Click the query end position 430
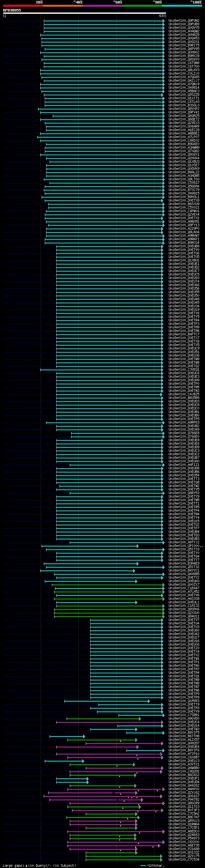Screen dimensions: 205x868 click(x=161, y=16)
